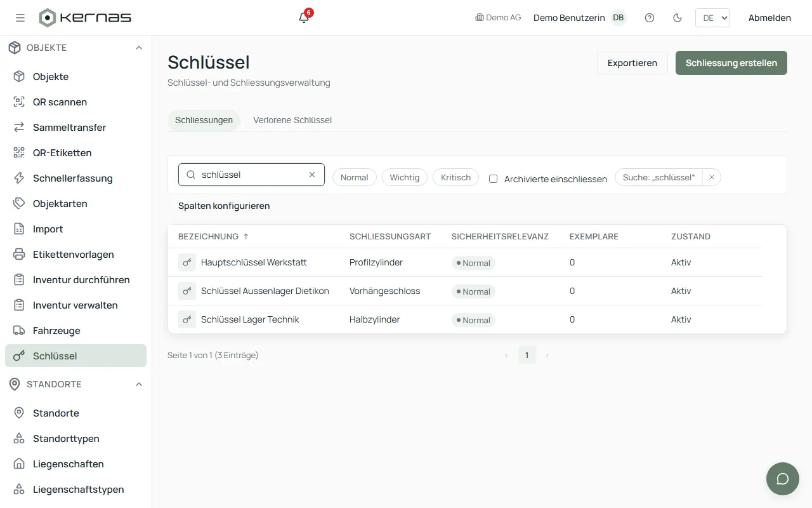Click the Import file icon
812x508 pixels.
pos(20,229)
